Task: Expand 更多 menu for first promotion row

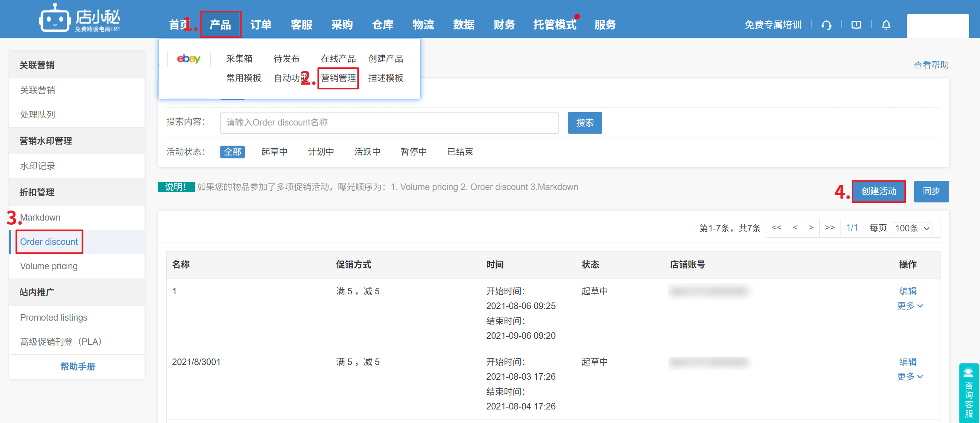Action: (909, 306)
